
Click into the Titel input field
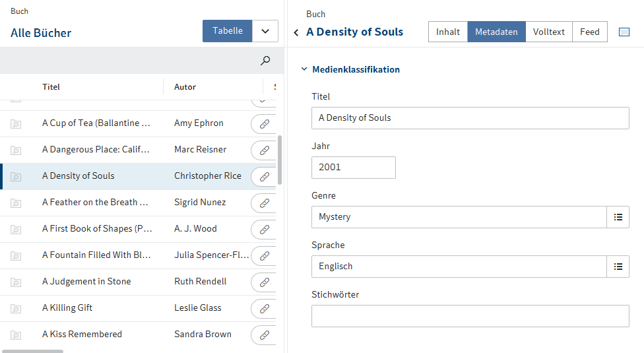(470, 118)
